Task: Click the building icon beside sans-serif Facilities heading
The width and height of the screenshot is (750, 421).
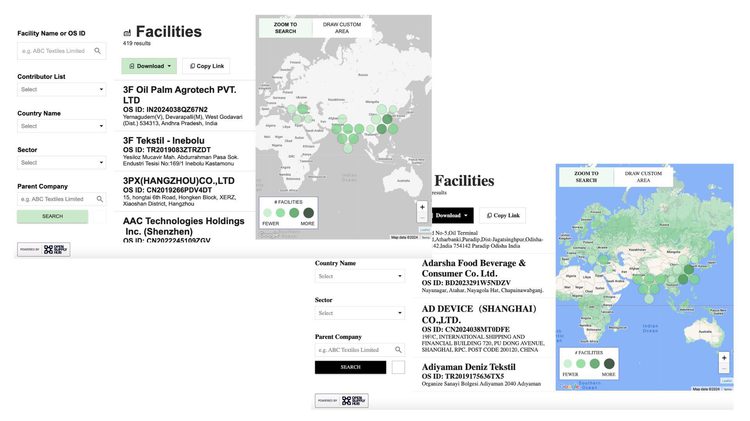Action: click(x=127, y=33)
